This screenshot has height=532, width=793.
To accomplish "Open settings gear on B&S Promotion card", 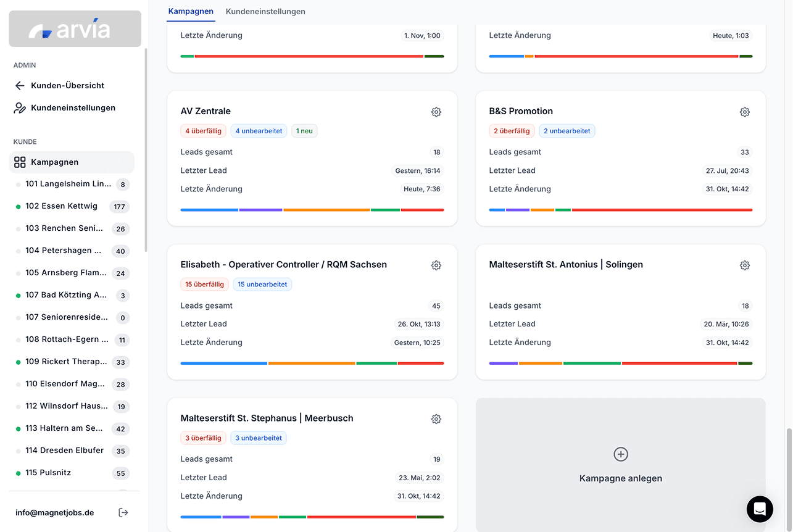I will pyautogui.click(x=744, y=112).
